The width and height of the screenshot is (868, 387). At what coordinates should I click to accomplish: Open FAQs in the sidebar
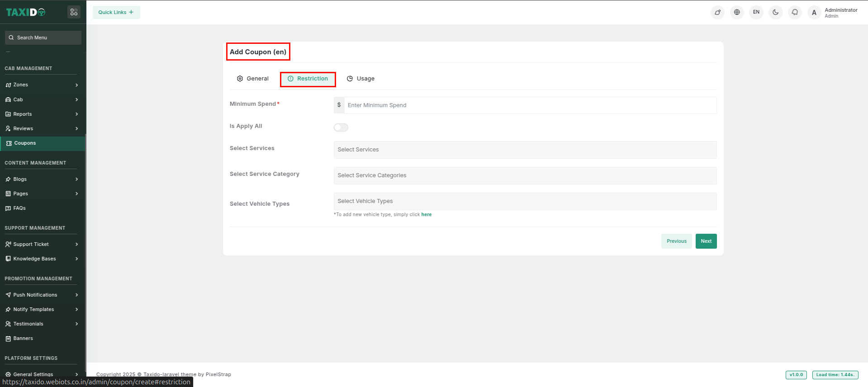click(x=19, y=208)
